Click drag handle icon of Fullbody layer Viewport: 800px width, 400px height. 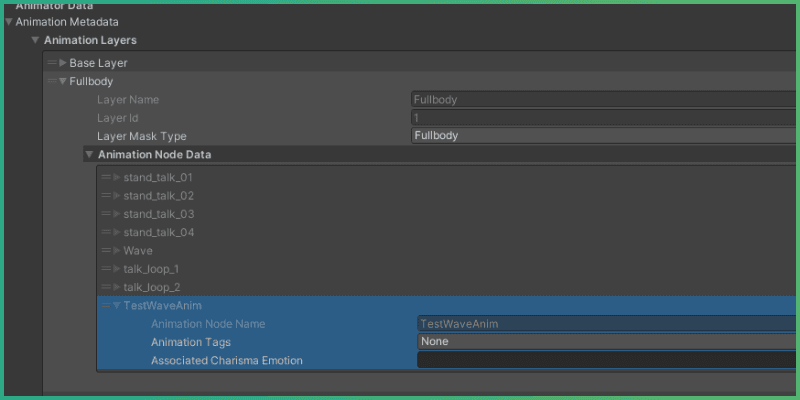(x=52, y=82)
